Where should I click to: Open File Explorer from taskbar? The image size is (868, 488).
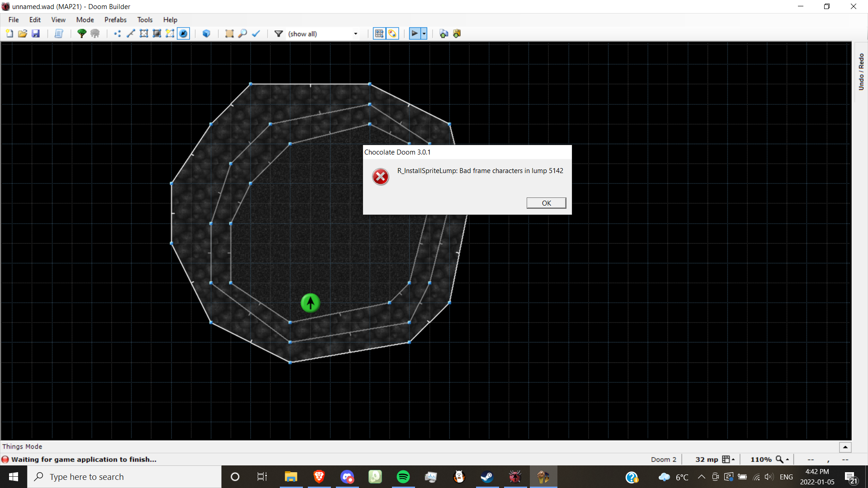tap(291, 477)
